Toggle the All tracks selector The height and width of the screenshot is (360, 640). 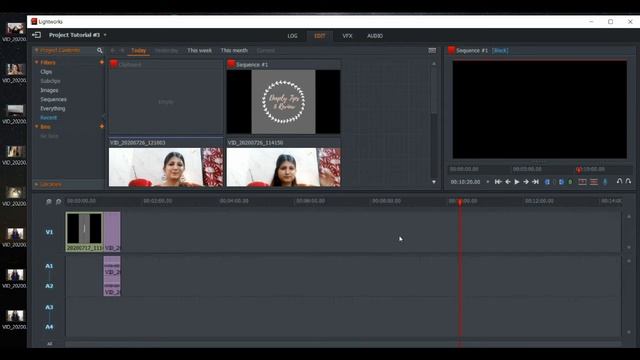click(49, 344)
